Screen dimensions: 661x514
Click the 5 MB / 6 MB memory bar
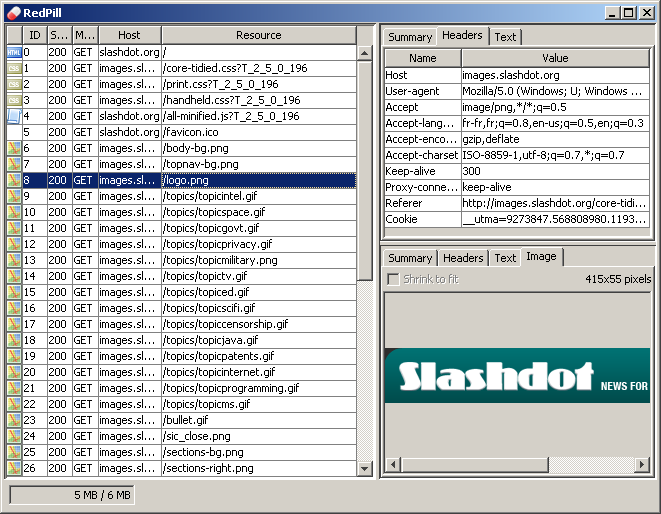coord(72,495)
